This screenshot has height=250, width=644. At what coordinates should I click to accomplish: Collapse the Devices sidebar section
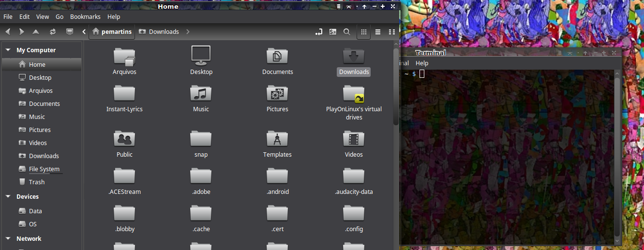point(8,196)
